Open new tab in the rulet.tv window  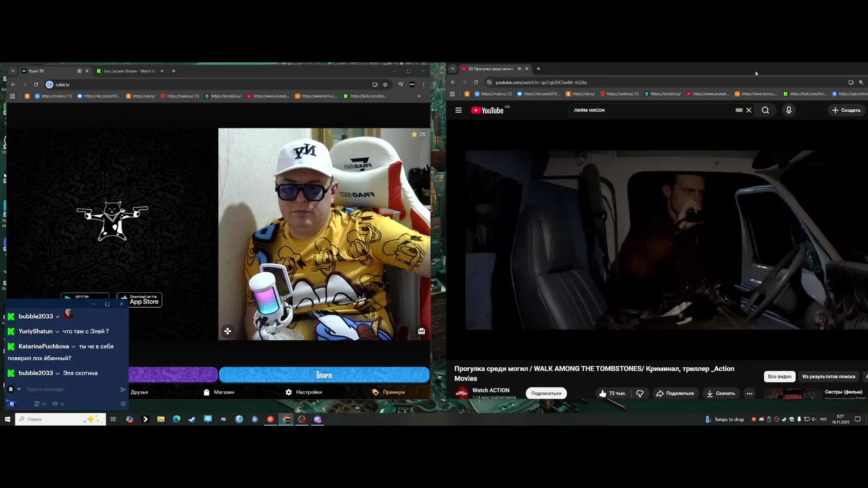pos(173,71)
